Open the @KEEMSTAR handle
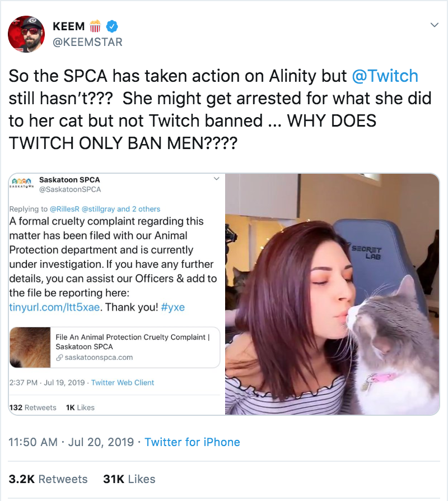Viewport: 448px width, 501px height. pyautogui.click(x=87, y=42)
